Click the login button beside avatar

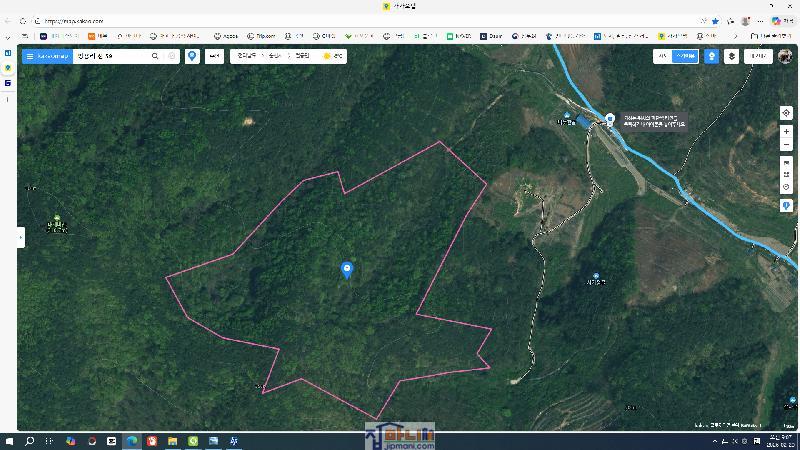coord(758,56)
